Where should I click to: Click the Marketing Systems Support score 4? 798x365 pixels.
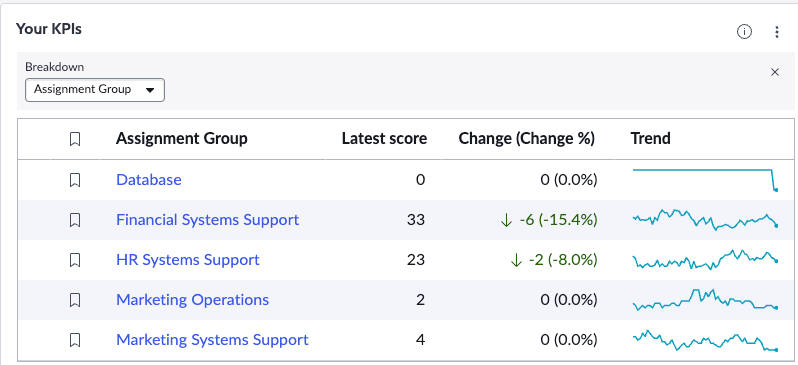pos(420,340)
